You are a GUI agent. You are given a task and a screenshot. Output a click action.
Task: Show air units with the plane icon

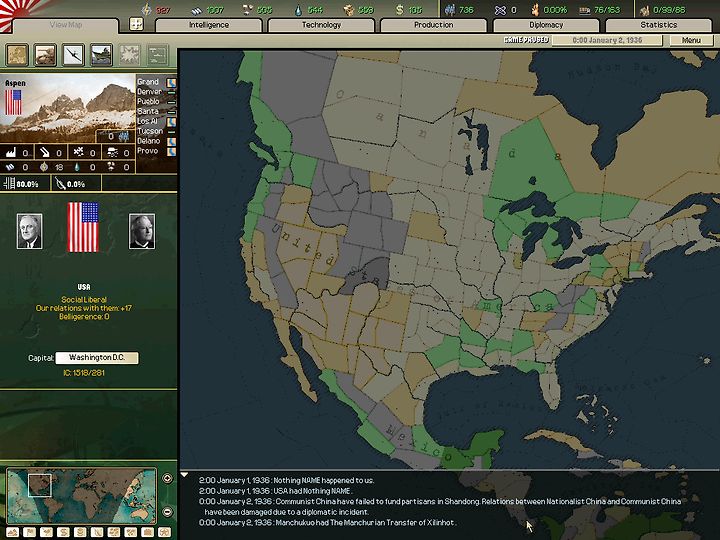tap(73, 55)
